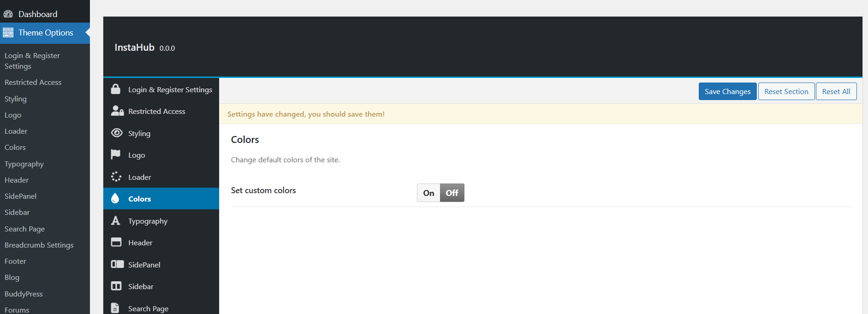Switch Set custom colors to Off

coord(452,193)
